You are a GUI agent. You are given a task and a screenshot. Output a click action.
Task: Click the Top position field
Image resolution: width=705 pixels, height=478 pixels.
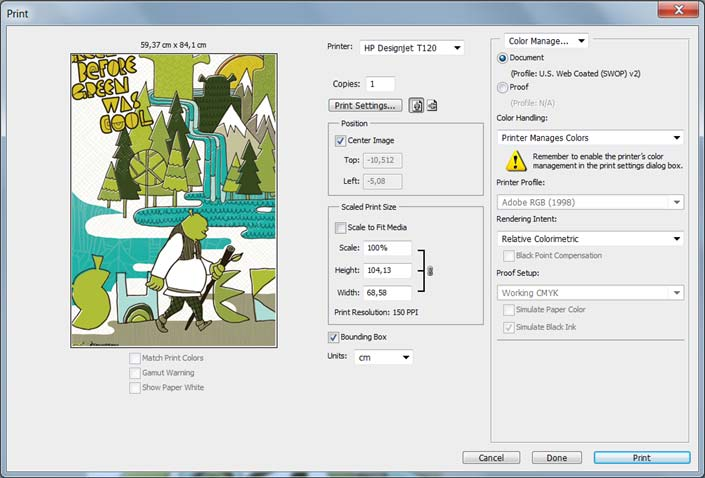pyautogui.click(x=382, y=160)
